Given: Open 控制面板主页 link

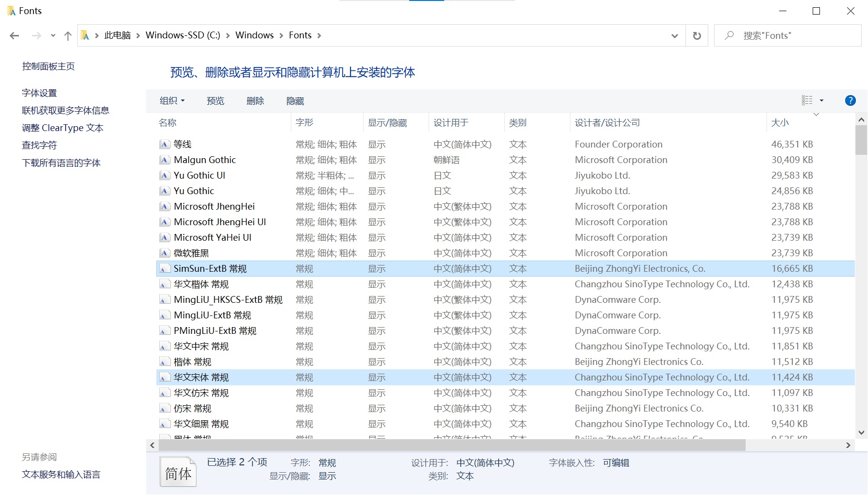Looking at the screenshot, I should point(49,66).
